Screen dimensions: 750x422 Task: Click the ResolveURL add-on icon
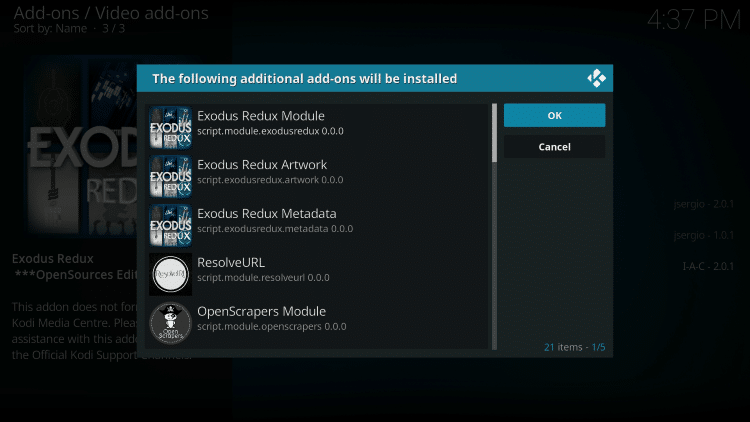coord(170,274)
